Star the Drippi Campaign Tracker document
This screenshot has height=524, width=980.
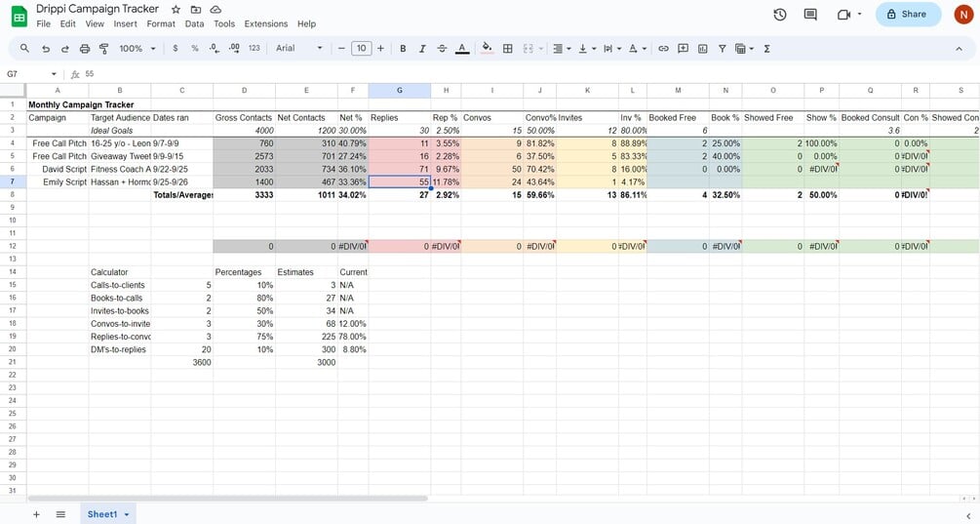click(176, 10)
